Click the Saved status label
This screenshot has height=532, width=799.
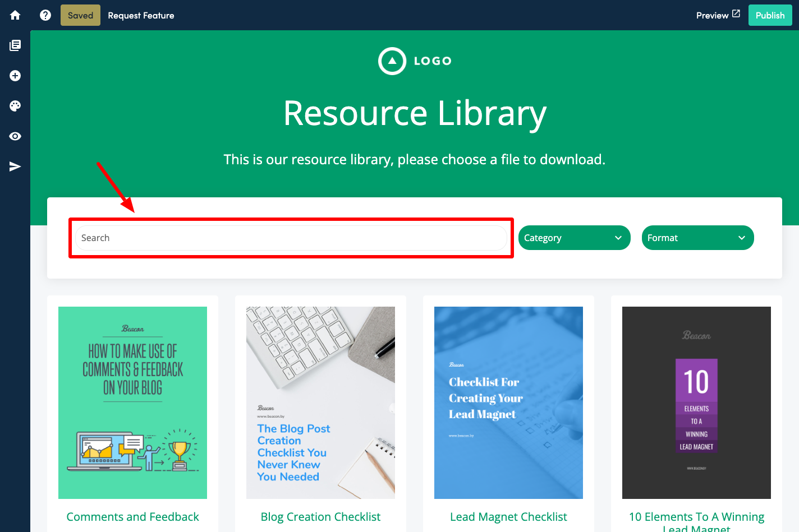[x=80, y=15]
